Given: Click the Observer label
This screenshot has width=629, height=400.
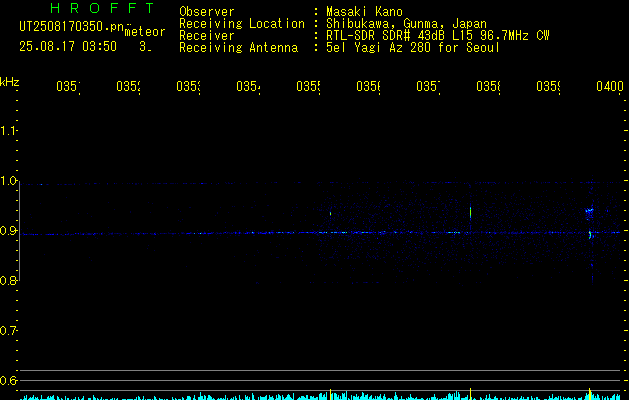Looking at the screenshot, I should (207, 11).
